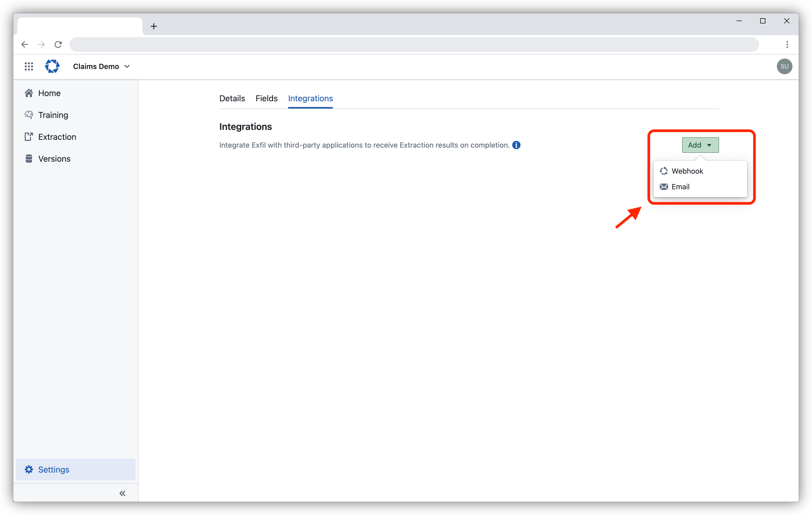Screen dimensions: 812x515
Task: Click the Settings gear icon
Action: coord(28,470)
